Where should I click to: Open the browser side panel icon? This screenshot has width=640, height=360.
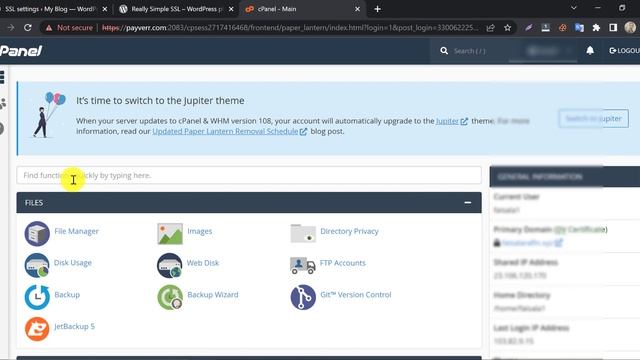tap(613, 28)
